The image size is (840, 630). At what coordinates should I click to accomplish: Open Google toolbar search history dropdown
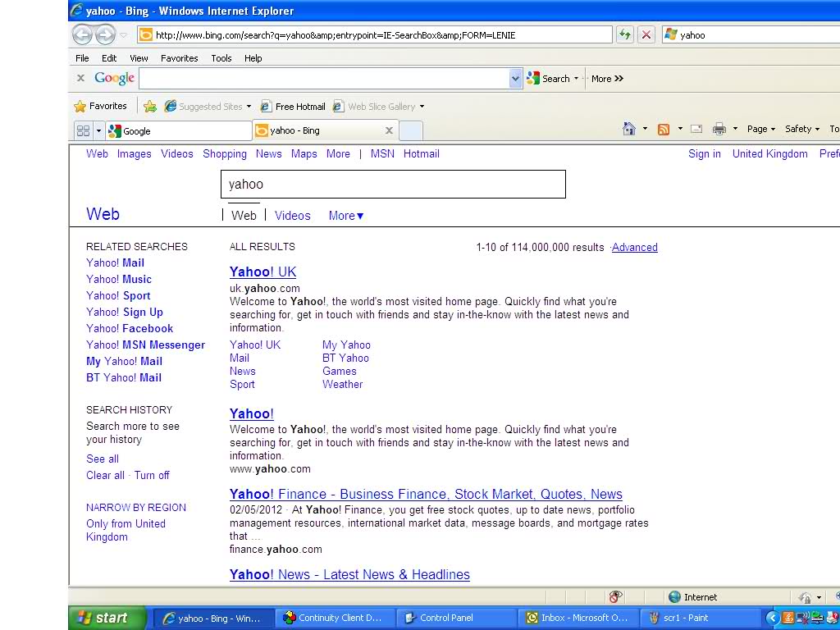[x=515, y=79]
